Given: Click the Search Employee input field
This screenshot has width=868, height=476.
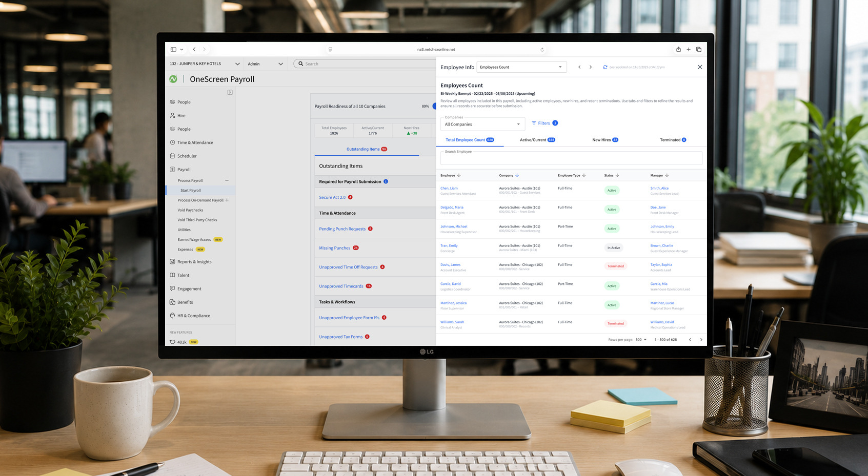Looking at the screenshot, I should pos(571,158).
